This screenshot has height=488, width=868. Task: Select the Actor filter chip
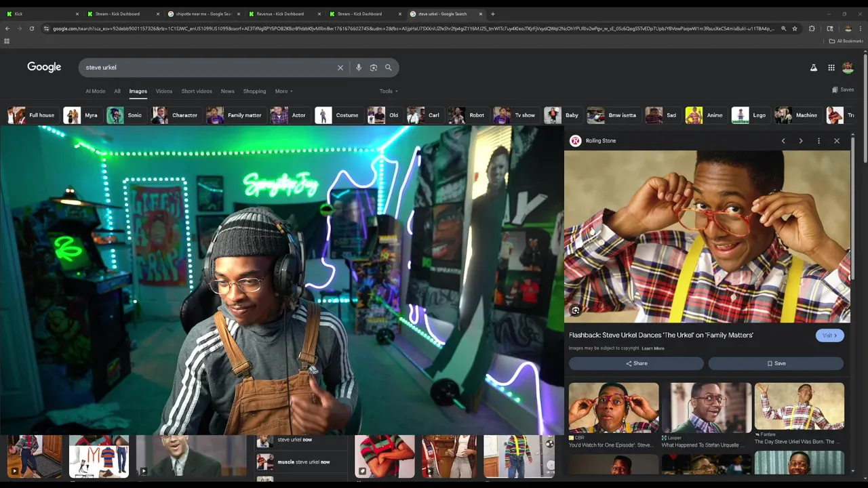click(289, 115)
